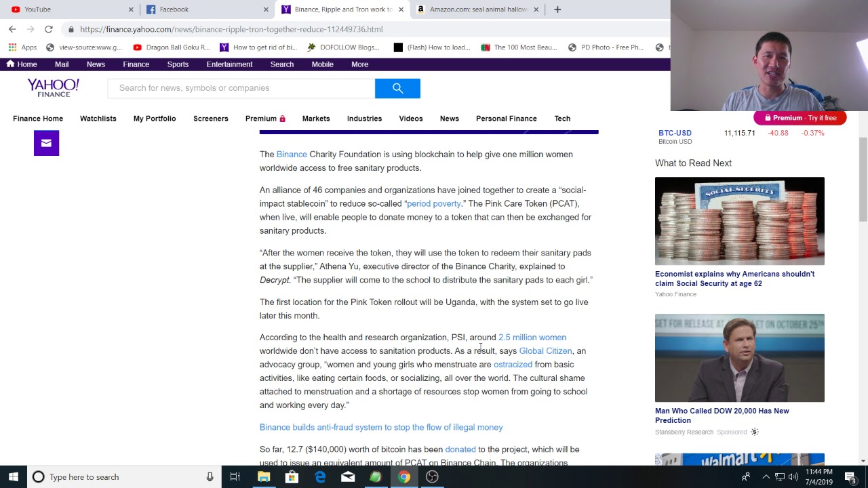Go to My Portfolio

point(155,119)
